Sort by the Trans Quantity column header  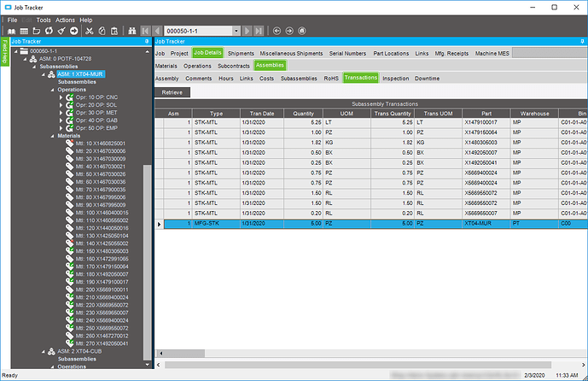[393, 114]
